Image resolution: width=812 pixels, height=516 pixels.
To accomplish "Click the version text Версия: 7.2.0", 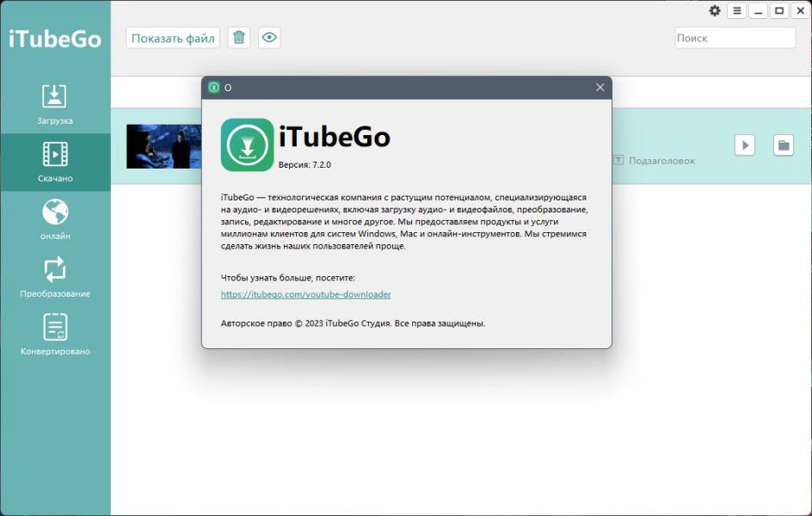I will click(304, 164).
